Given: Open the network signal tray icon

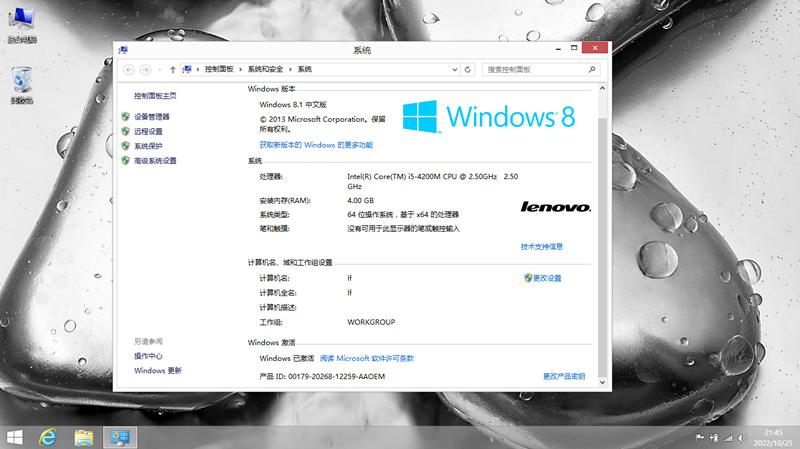Looking at the screenshot, I should (x=728, y=438).
